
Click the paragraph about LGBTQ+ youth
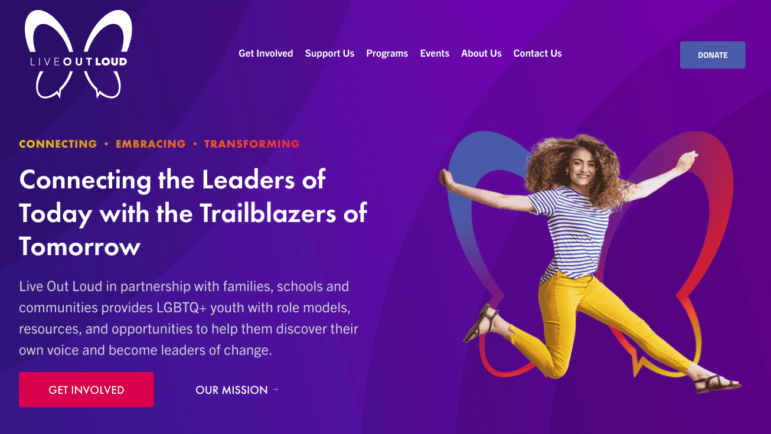tap(189, 318)
